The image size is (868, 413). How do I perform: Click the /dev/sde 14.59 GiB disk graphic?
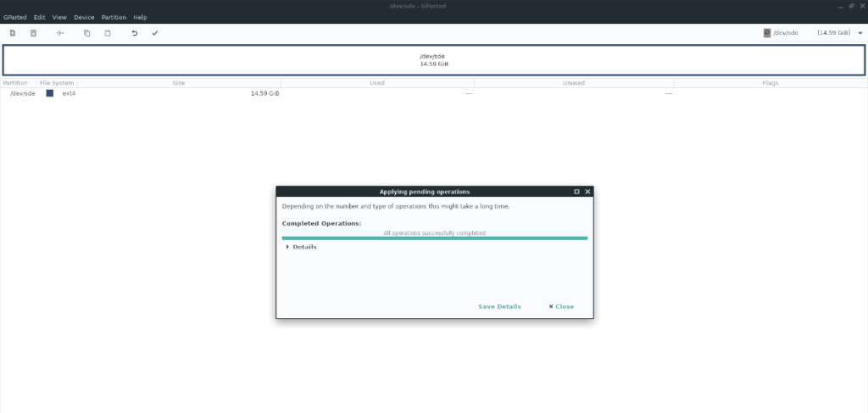(x=433, y=59)
